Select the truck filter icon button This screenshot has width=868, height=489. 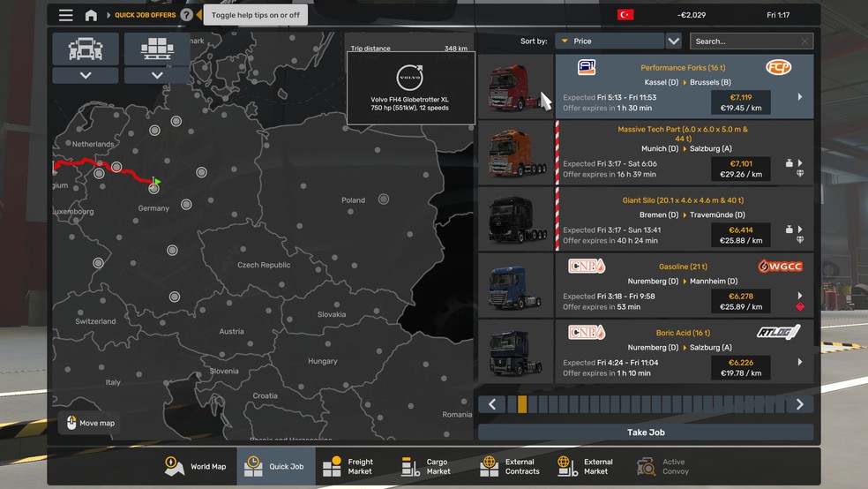(x=86, y=49)
